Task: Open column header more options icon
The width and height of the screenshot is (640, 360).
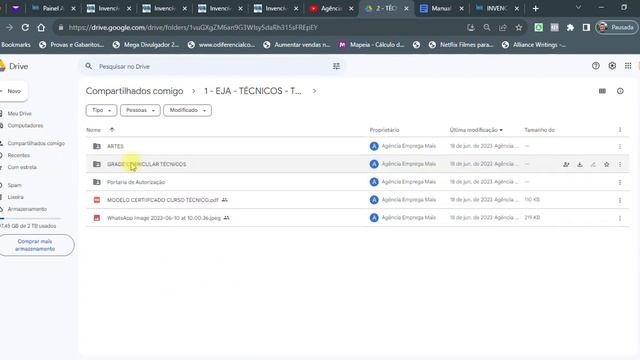Action: [620, 130]
